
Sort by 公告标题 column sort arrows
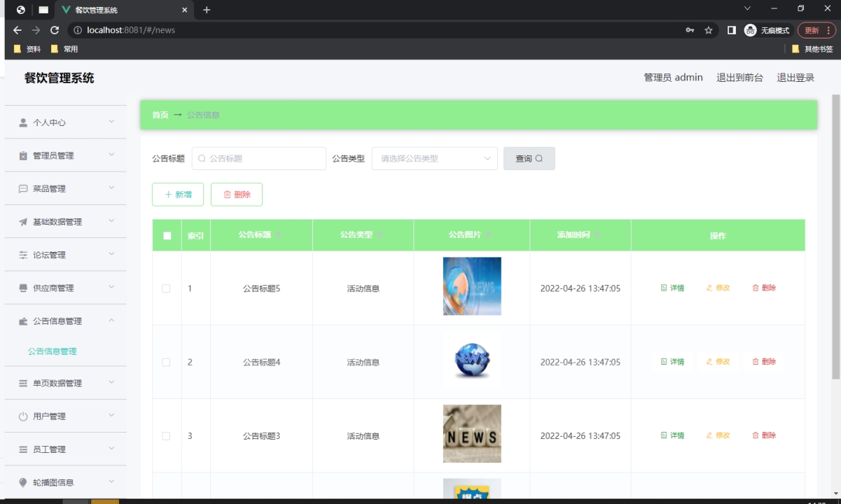coord(278,235)
